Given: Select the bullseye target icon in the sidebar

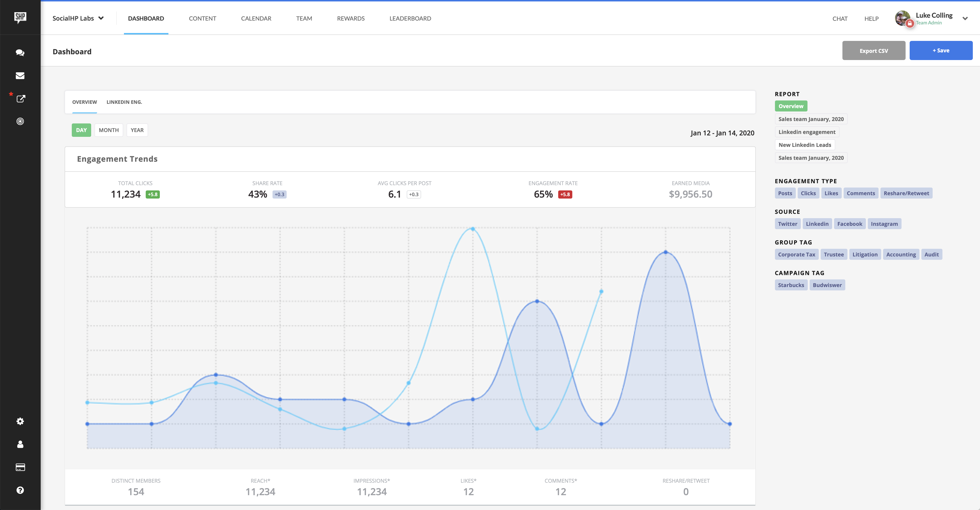Looking at the screenshot, I should point(20,121).
